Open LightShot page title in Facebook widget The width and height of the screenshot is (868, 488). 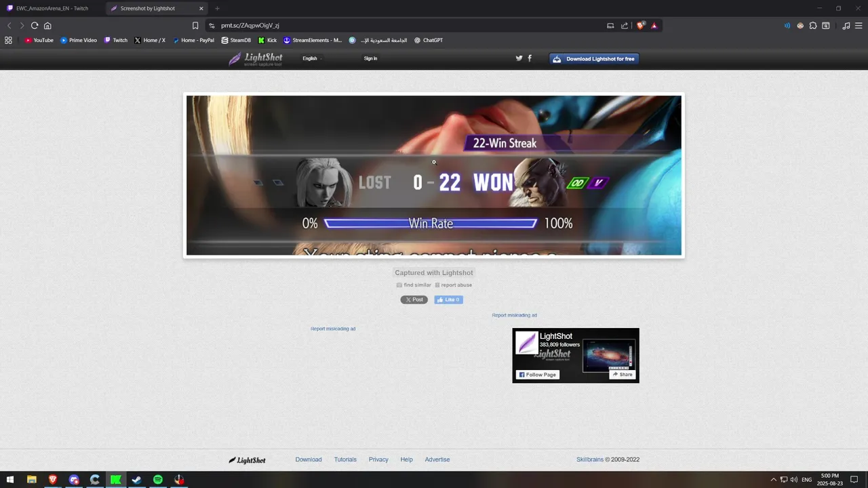[556, 336]
